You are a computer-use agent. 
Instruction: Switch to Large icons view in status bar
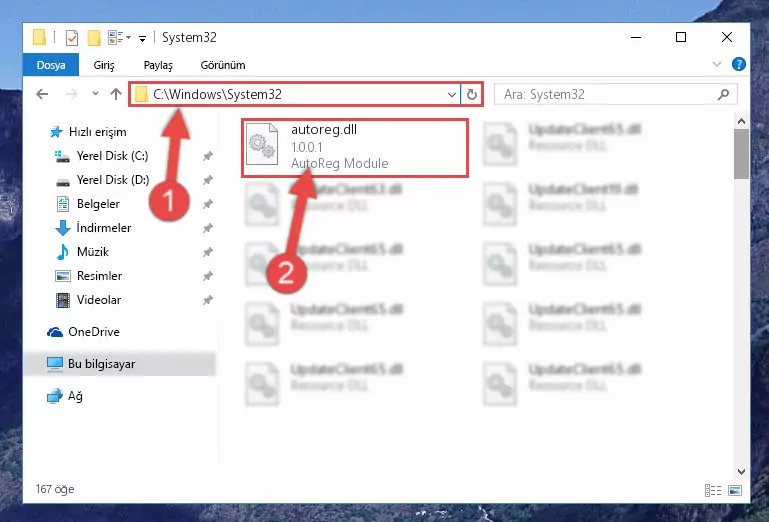click(735, 490)
